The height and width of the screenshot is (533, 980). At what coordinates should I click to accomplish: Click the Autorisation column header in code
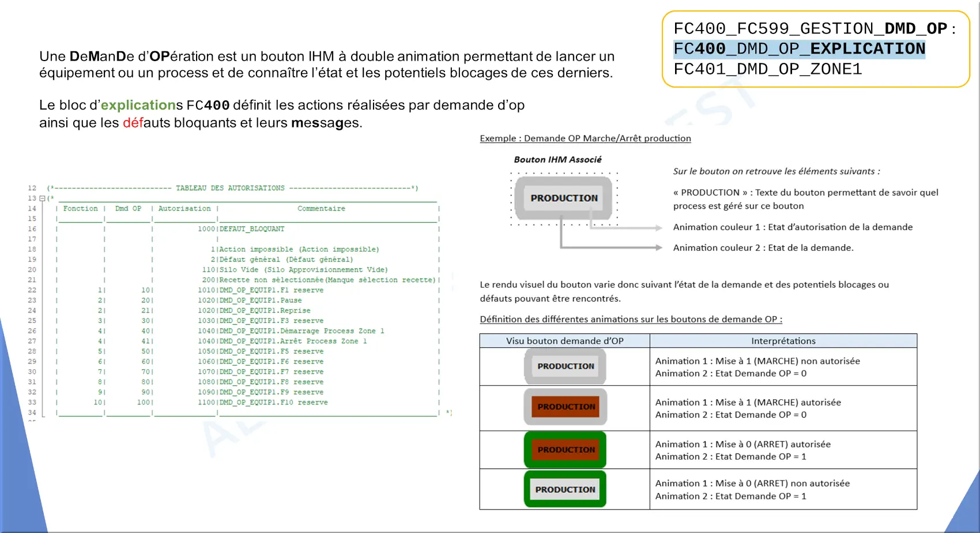pos(184,209)
